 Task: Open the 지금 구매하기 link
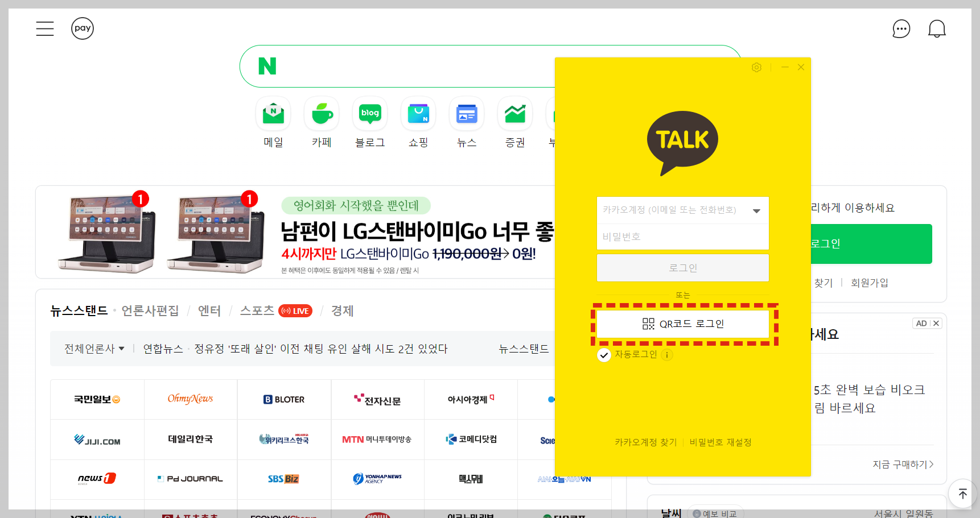[903, 465]
